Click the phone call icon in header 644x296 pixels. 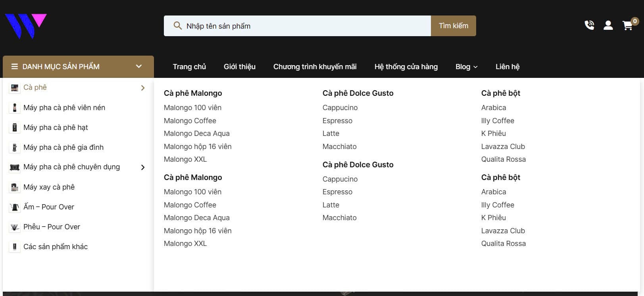[x=589, y=25]
